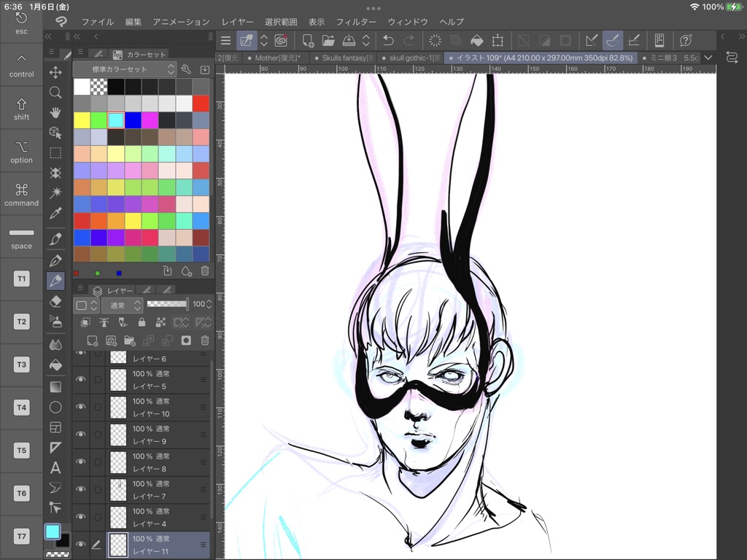Click Delete layer trash icon
The height and width of the screenshot is (560, 747).
[205, 340]
